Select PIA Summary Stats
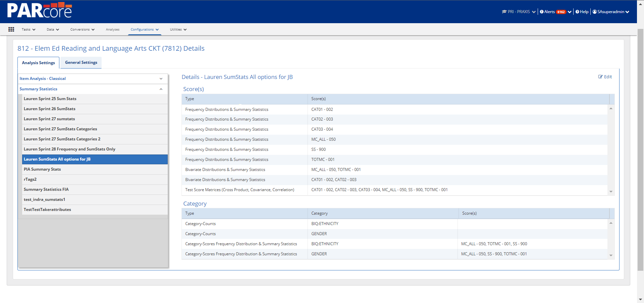The image size is (644, 303). (x=95, y=169)
